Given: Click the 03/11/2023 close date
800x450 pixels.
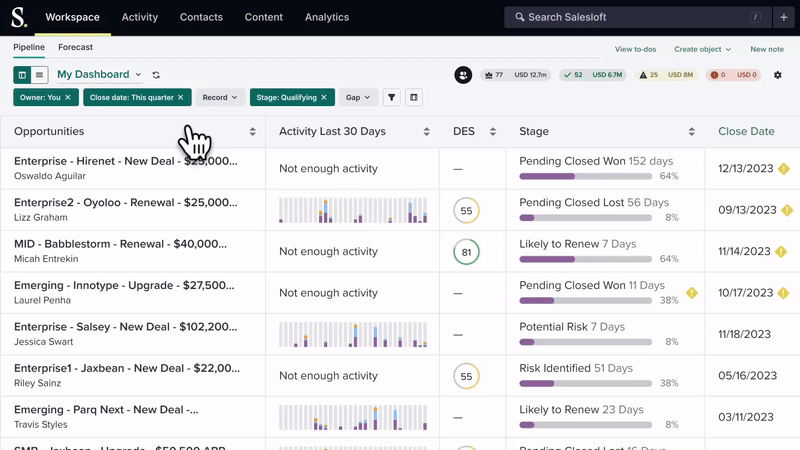Looking at the screenshot, I should 746,417.
